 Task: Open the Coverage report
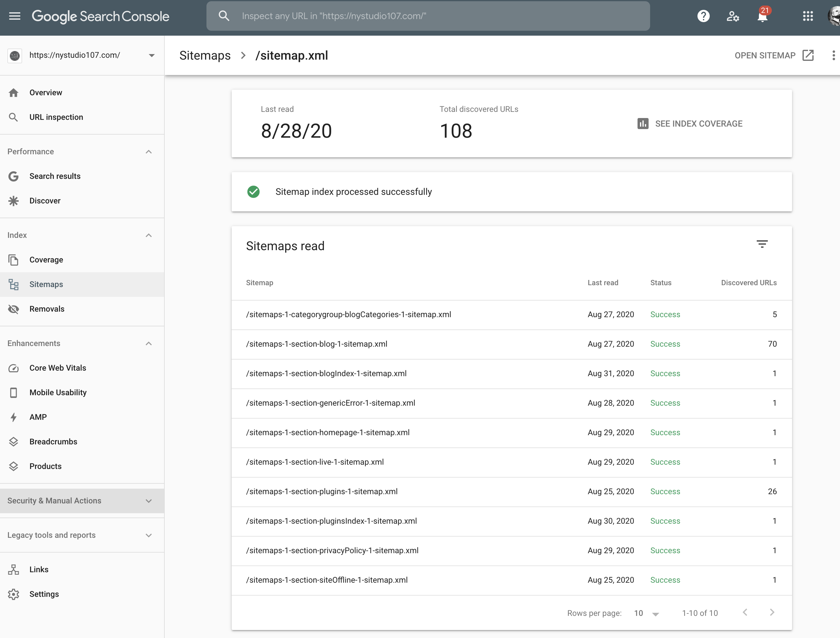point(46,260)
